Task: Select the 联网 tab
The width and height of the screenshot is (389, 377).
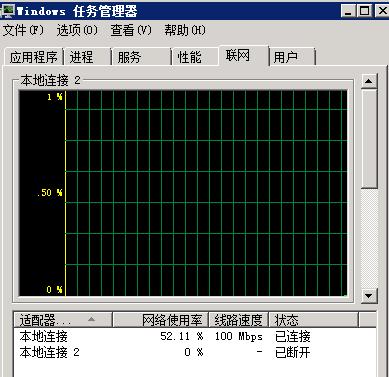Action: click(x=244, y=55)
